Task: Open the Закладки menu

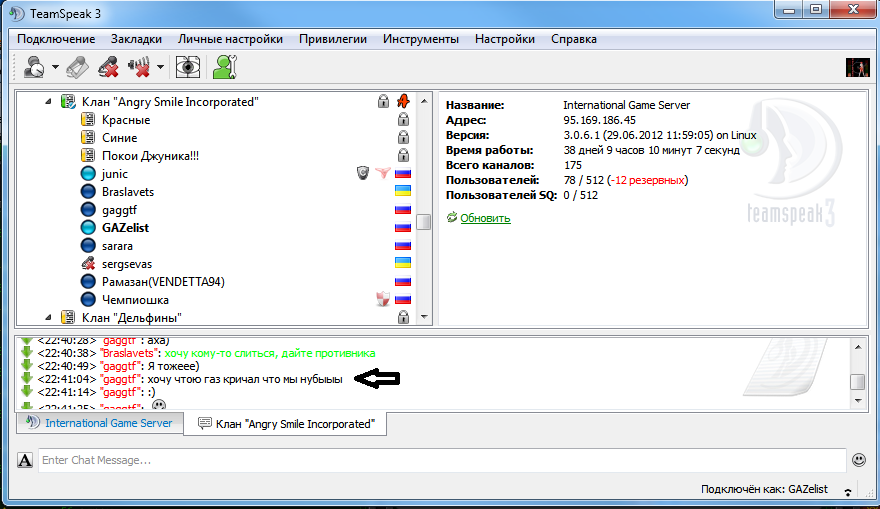Action: point(136,39)
